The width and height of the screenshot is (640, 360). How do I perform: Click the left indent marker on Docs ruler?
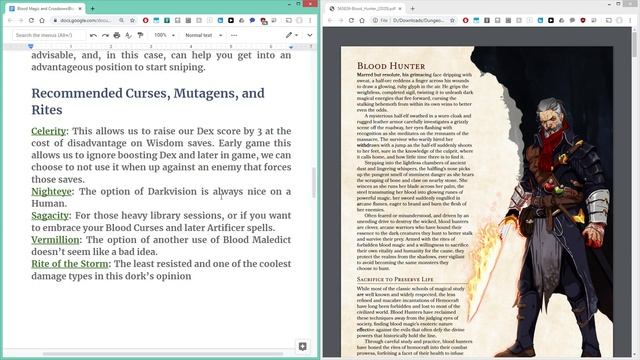click(x=31, y=47)
